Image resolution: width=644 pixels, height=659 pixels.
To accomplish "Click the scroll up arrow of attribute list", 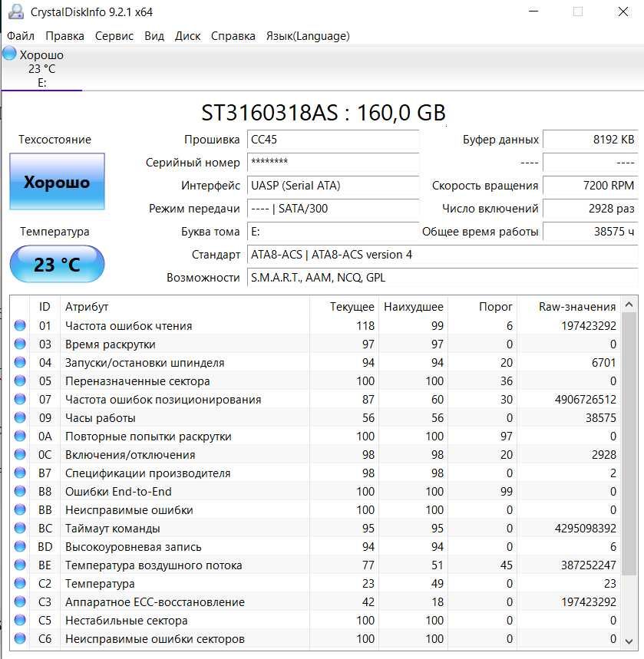I will coord(629,305).
